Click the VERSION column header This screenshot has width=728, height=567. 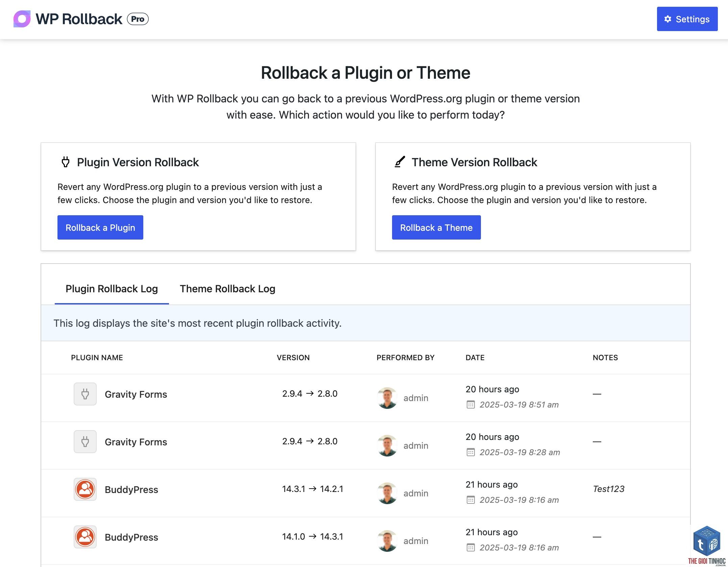(293, 358)
